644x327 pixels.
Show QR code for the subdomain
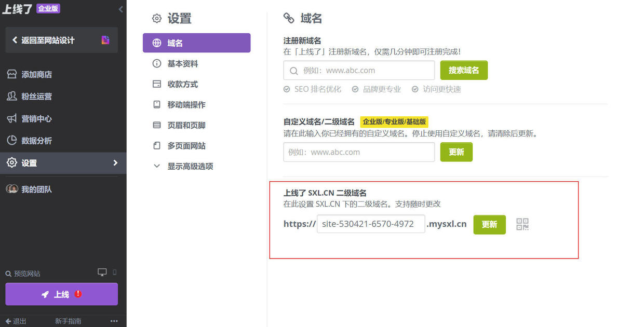tap(522, 224)
